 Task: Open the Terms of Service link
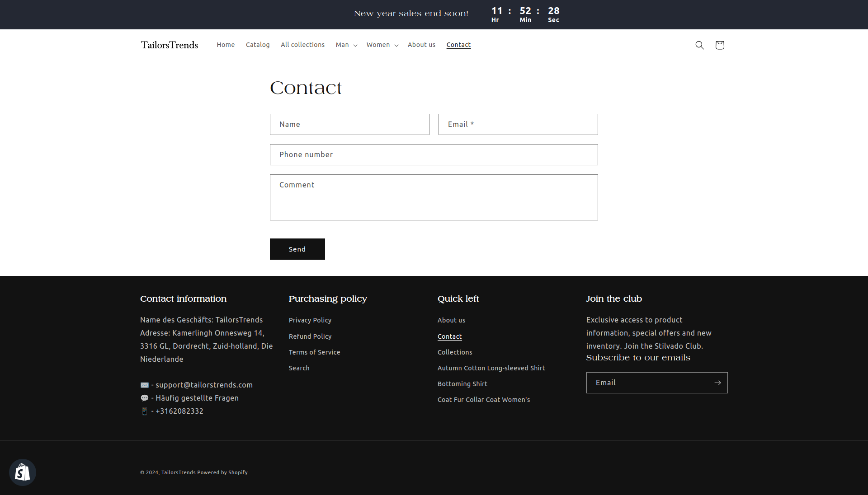tap(314, 352)
